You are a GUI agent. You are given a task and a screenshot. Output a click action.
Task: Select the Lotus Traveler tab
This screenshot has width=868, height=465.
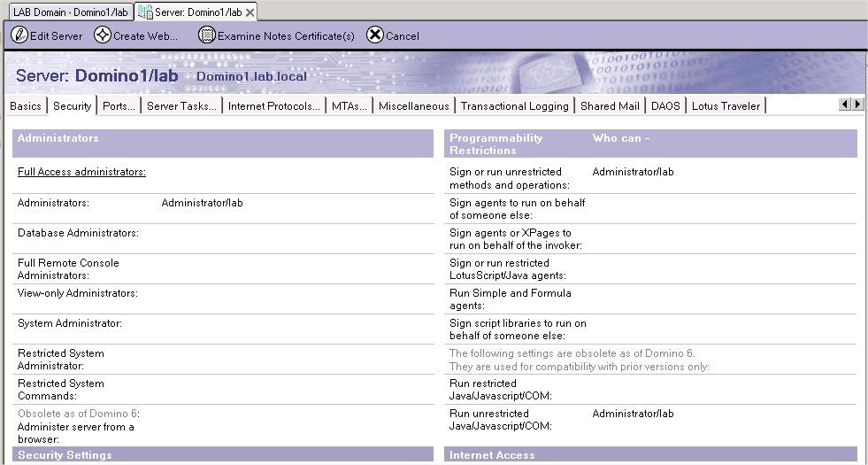click(726, 105)
